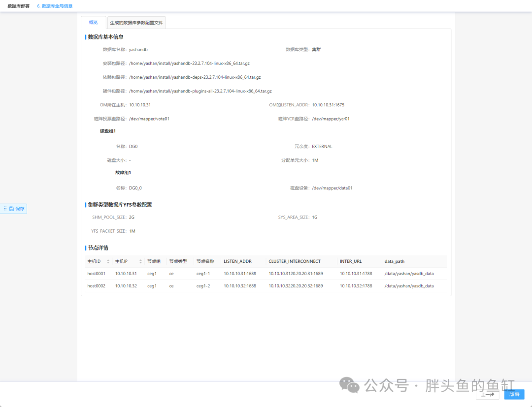The width and height of the screenshot is (532, 407).
Task: Select the 10.10.10.31:1788 INTER_URL cell
Action: point(356,274)
